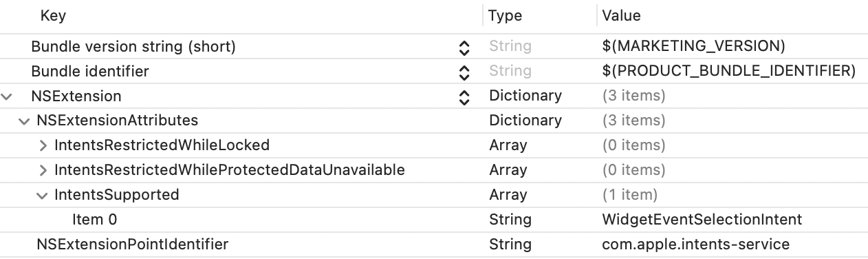The image size is (868, 259).
Task: Open Array type popup for IntentsSupported
Action: coord(508,196)
